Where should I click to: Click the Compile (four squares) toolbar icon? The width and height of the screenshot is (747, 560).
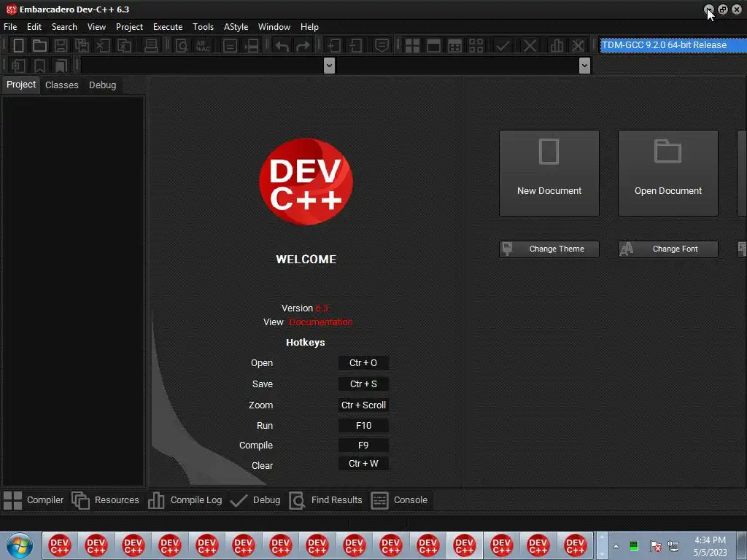pyautogui.click(x=412, y=46)
